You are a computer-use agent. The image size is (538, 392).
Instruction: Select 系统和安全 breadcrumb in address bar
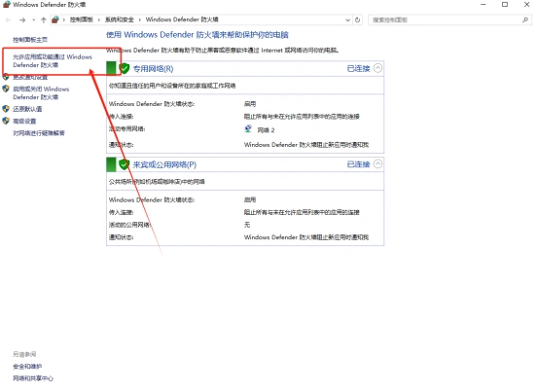click(x=120, y=19)
